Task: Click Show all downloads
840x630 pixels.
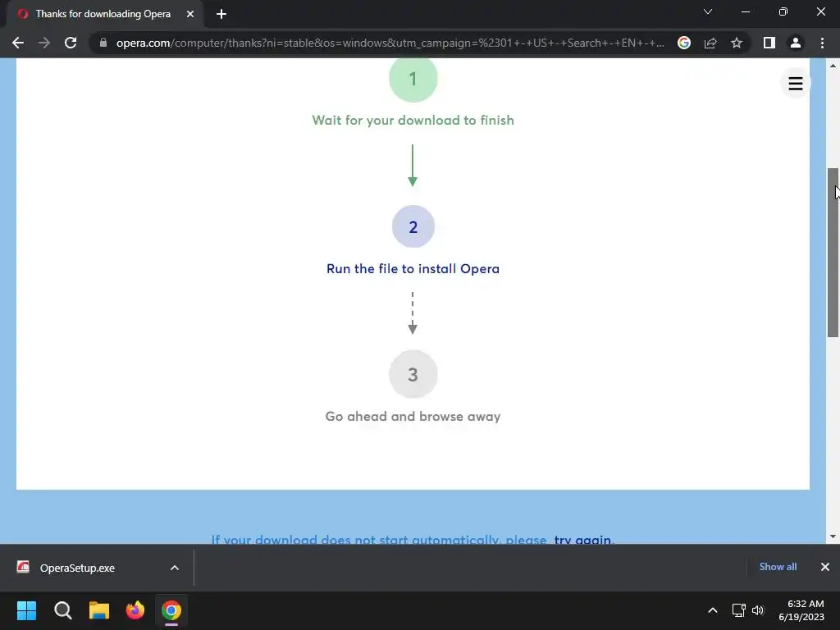Action: (x=778, y=567)
